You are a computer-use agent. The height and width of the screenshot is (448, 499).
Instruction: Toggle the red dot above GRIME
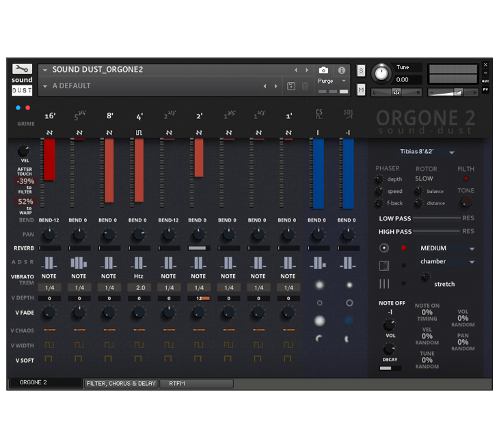28,108
